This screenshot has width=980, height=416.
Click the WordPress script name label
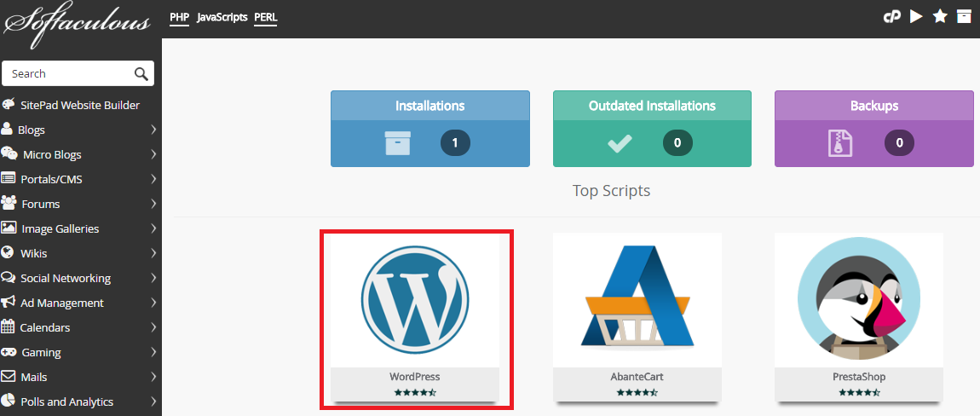(414, 377)
